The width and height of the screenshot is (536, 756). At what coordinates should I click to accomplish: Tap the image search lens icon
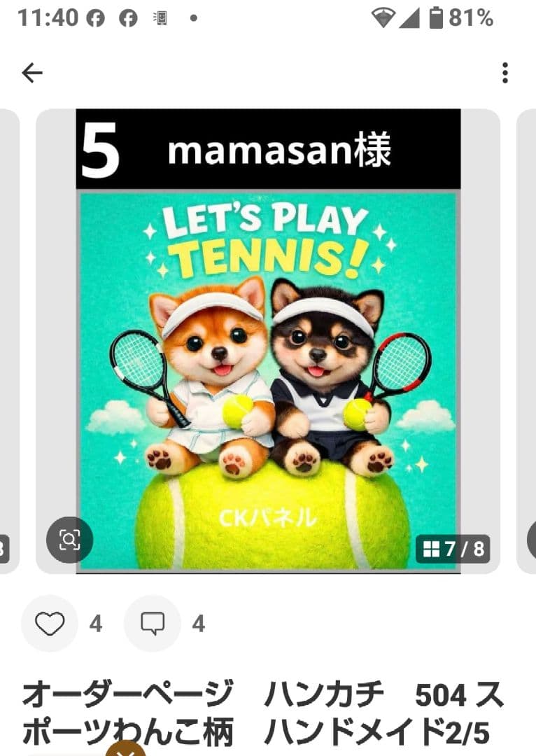point(69,540)
